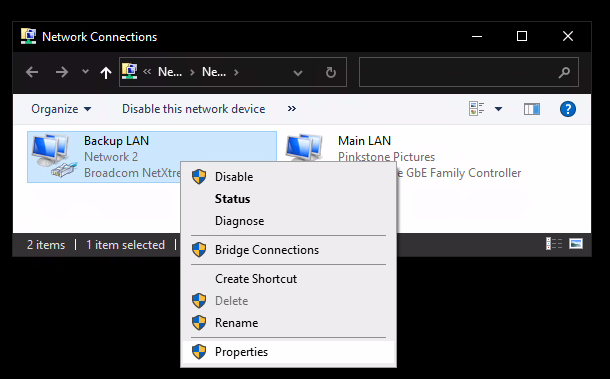The height and width of the screenshot is (379, 610).
Task: Click inside the search box
Action: coord(468,72)
